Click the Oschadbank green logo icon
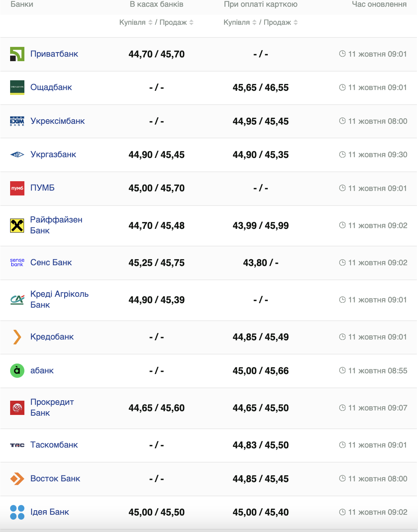418x532 pixels. pos(17,87)
